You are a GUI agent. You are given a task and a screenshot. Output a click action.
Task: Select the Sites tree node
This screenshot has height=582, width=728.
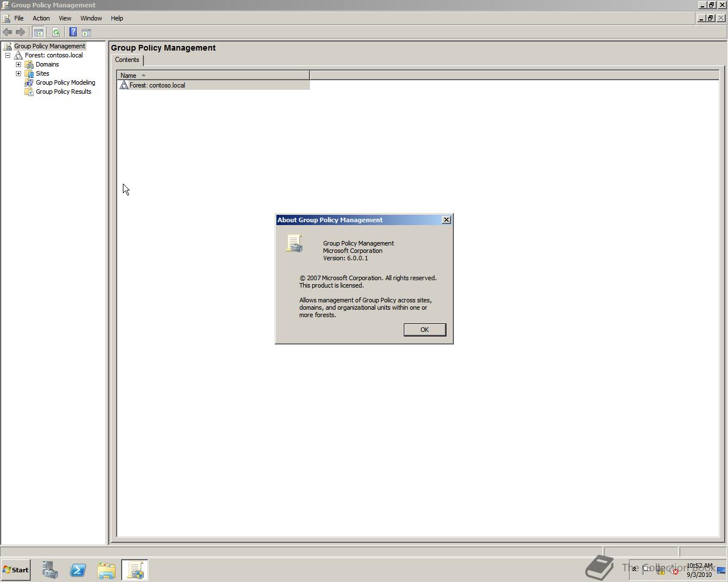coord(42,73)
